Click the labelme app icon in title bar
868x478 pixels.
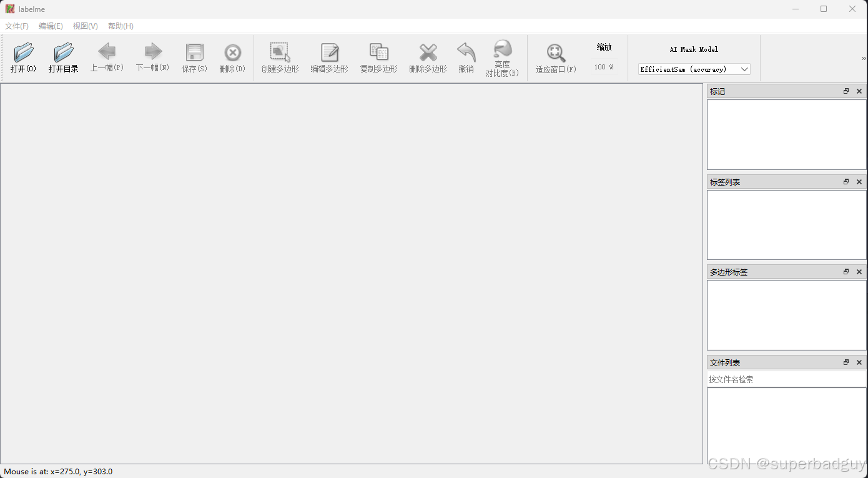[x=10, y=9]
